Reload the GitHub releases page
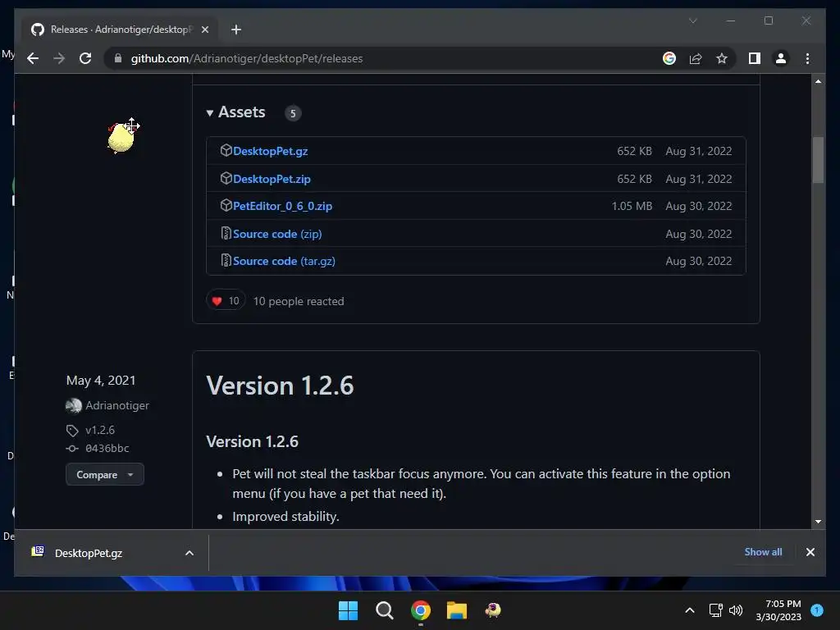 (85, 58)
